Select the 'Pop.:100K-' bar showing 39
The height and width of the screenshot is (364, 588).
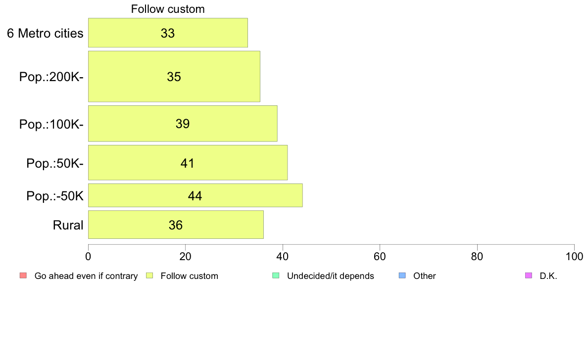(183, 123)
